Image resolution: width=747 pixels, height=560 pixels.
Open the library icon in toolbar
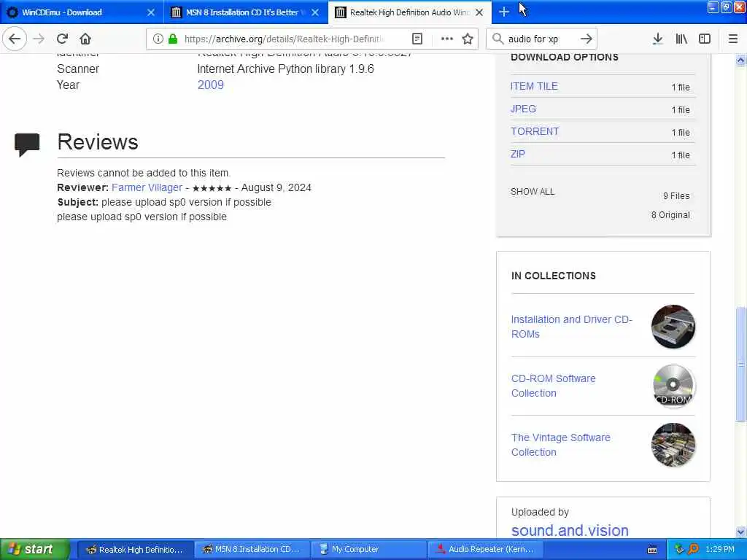pos(681,39)
